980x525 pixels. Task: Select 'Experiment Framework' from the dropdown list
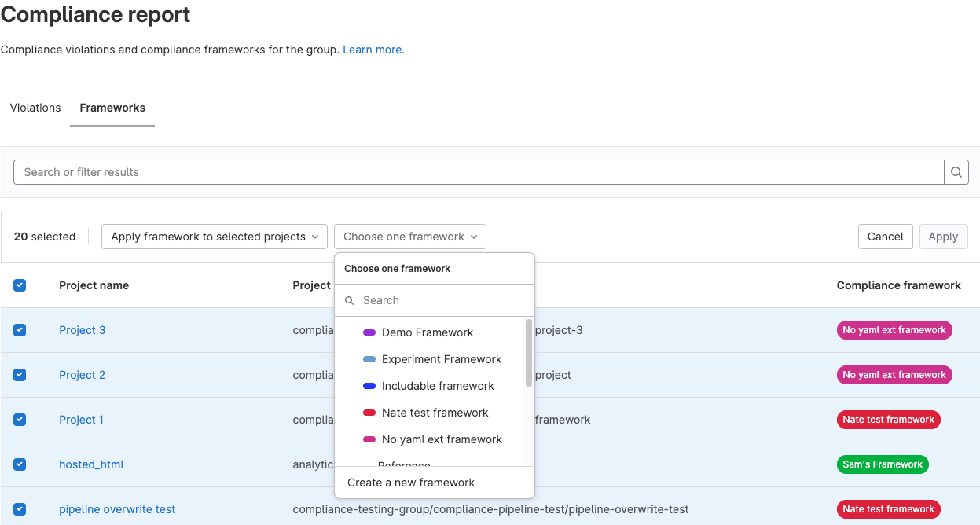pyautogui.click(x=441, y=359)
